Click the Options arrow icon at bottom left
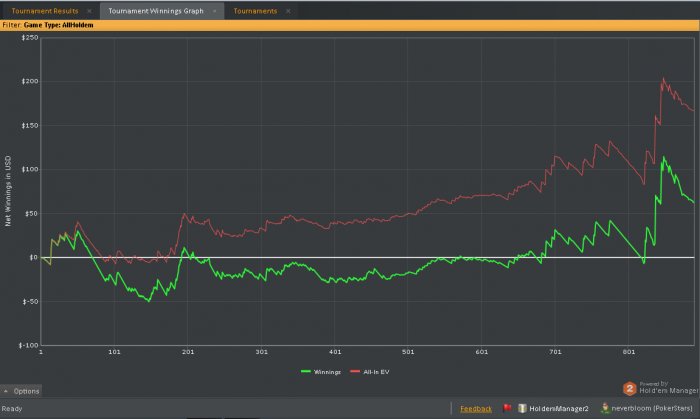The image size is (700, 419). point(6,391)
